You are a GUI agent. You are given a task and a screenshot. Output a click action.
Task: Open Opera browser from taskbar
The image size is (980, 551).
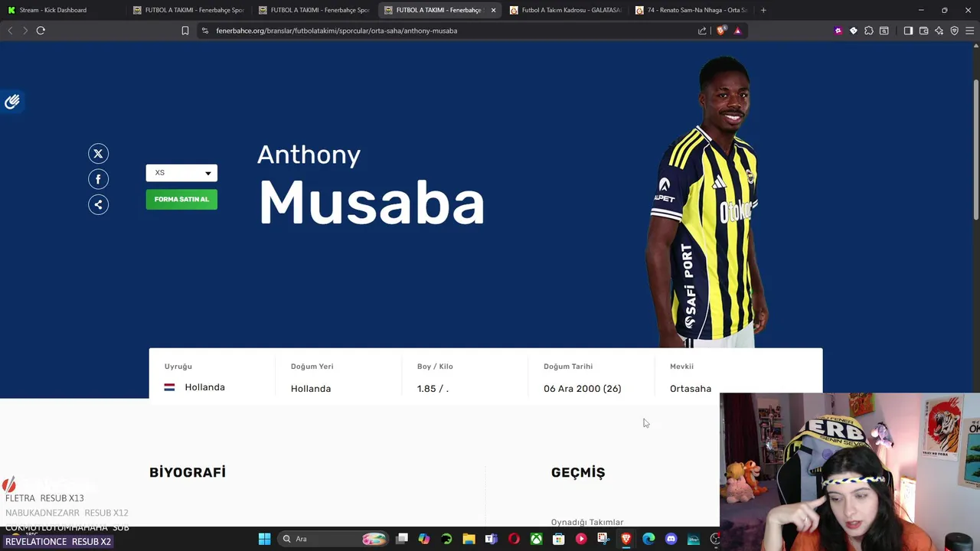tap(514, 539)
